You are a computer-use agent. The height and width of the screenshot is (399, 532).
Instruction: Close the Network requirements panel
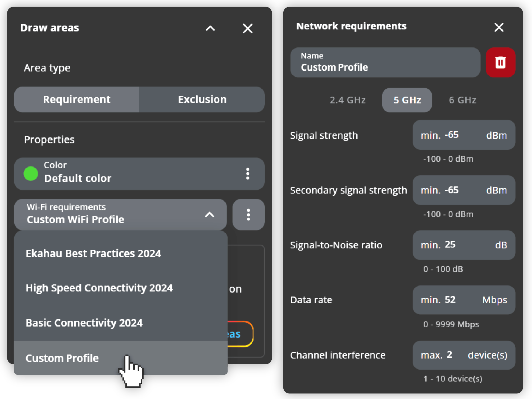499,27
